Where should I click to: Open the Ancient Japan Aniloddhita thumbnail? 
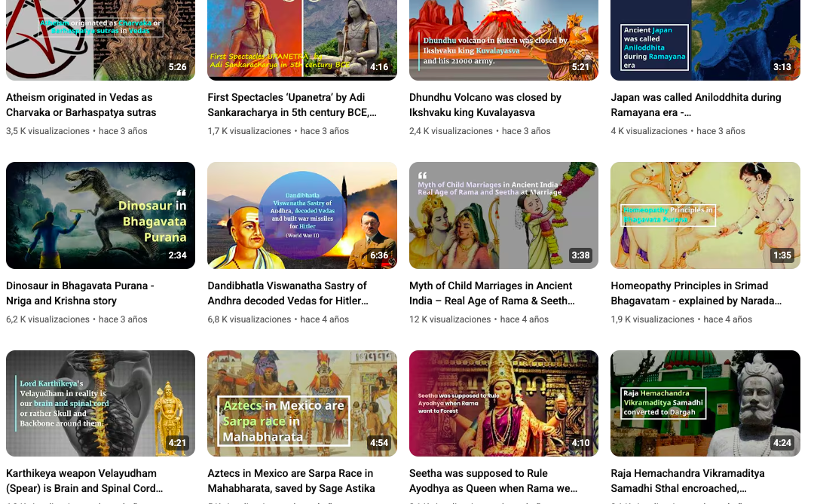705,40
